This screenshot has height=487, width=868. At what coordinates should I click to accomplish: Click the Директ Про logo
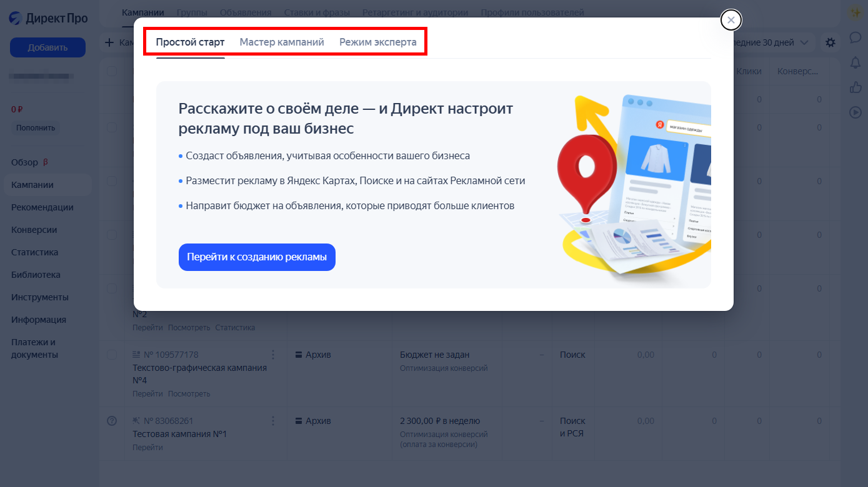pos(48,18)
